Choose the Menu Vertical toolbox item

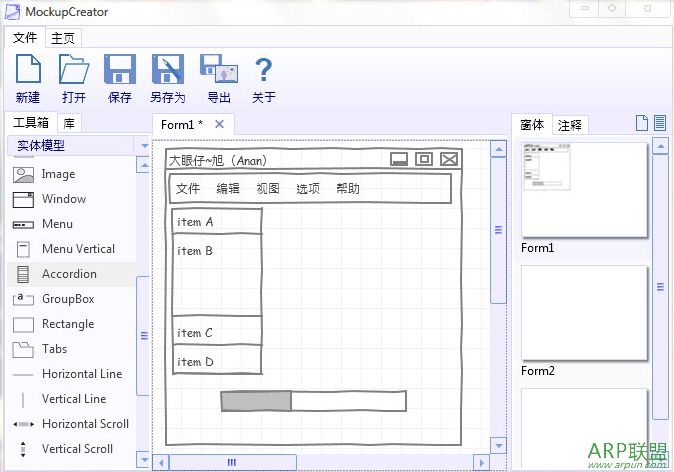click(78, 249)
